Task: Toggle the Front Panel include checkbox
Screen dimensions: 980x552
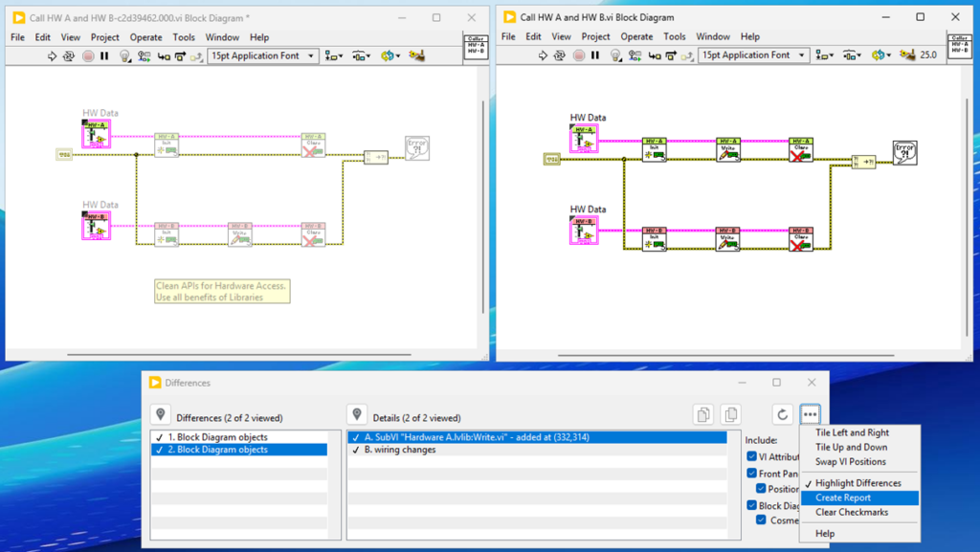Action: [x=751, y=474]
